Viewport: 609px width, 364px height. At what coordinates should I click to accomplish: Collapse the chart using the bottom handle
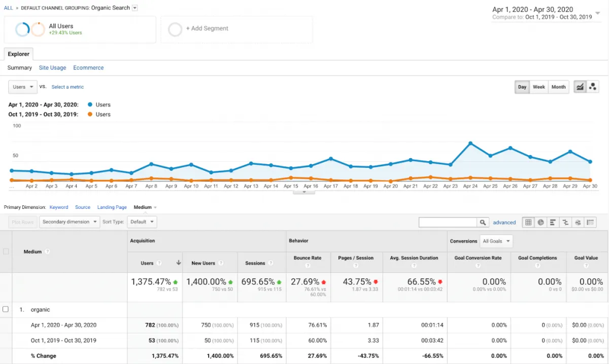304,192
